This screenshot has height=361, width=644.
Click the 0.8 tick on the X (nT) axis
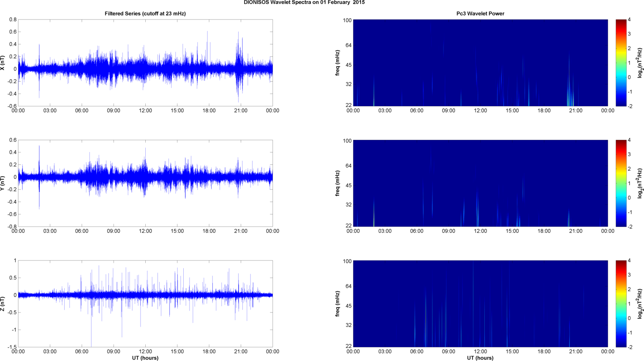click(x=13, y=19)
